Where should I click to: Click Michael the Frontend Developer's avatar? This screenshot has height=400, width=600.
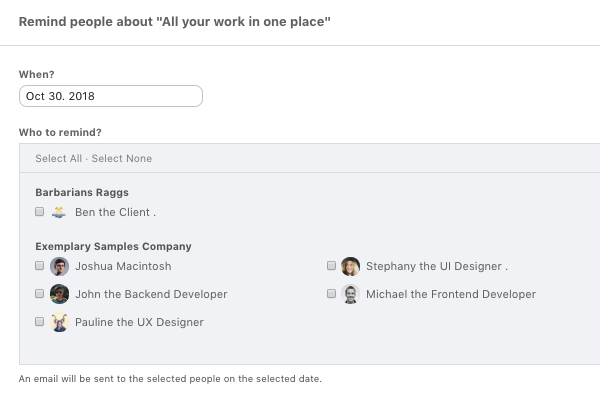[351, 294]
